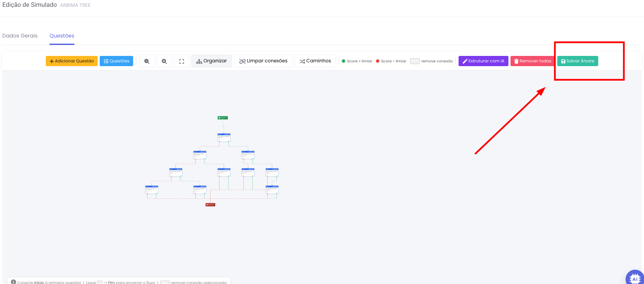The height and width of the screenshot is (284, 644).
Task: Click the zoom in magnifier icon
Action: point(164,61)
